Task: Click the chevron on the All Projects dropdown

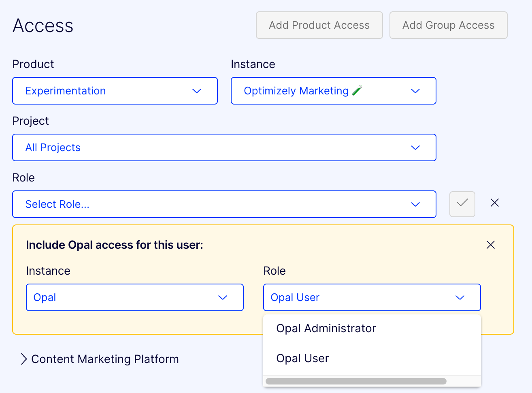Action: 415,148
